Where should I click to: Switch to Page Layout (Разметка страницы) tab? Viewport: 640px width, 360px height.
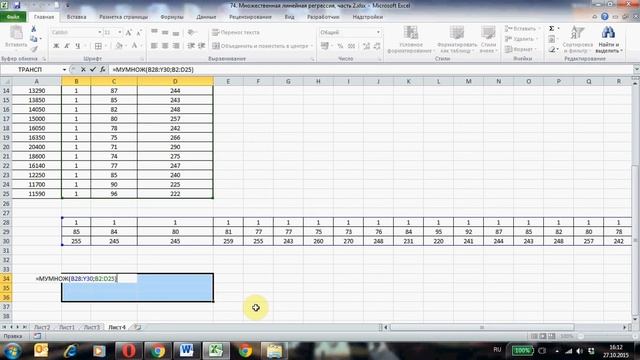click(124, 17)
